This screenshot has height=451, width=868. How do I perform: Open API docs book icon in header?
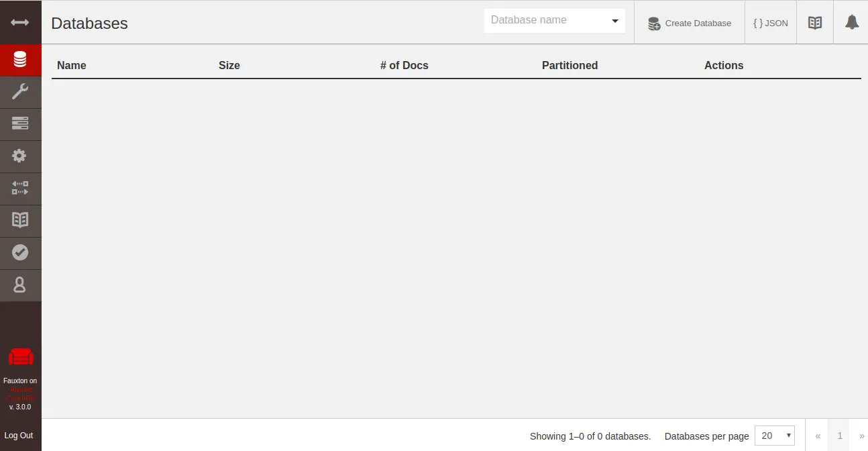click(x=815, y=23)
